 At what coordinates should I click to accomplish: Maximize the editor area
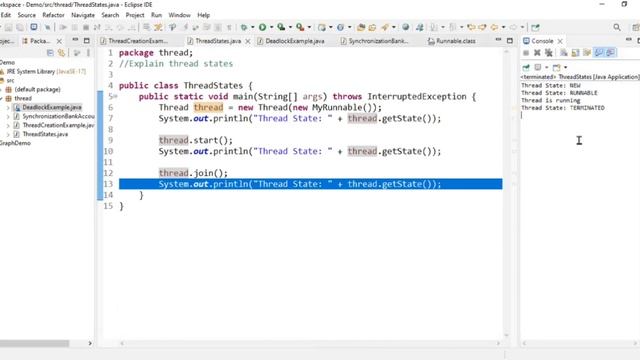tap(510, 40)
